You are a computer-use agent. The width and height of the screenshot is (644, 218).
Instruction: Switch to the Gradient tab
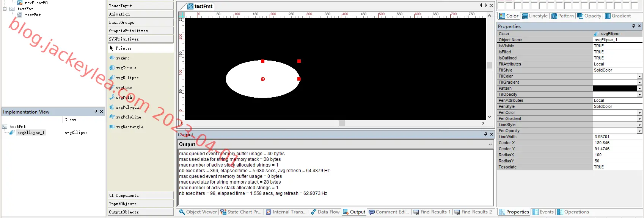tap(618, 16)
